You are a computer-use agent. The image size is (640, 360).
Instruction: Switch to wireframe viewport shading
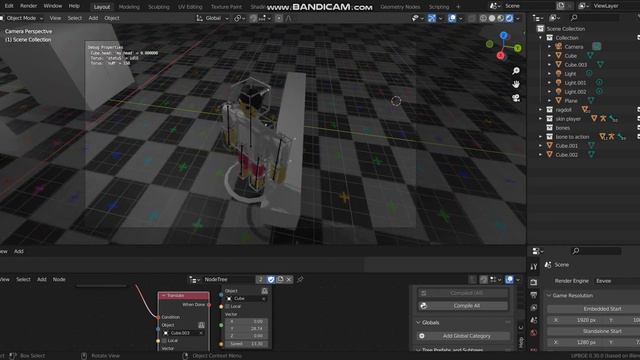pyautogui.click(x=483, y=18)
